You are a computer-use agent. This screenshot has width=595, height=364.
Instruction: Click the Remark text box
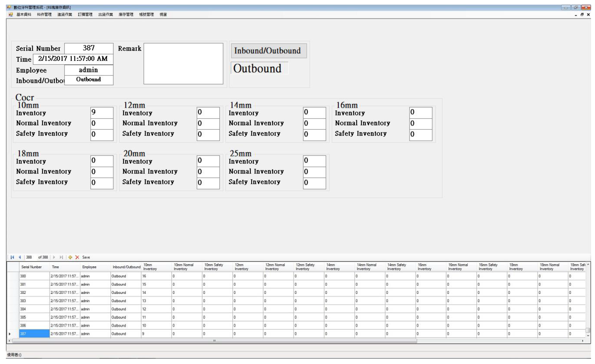pyautogui.click(x=183, y=64)
